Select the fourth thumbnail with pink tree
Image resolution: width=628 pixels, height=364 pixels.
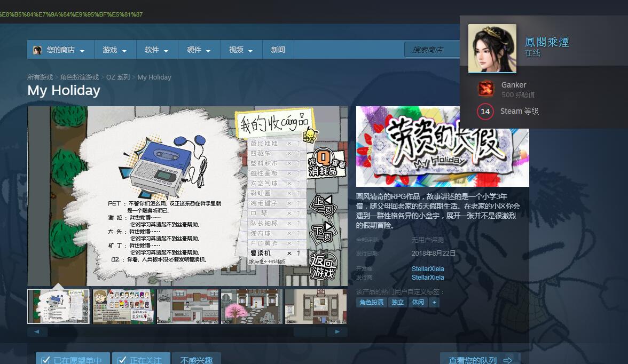[x=252, y=306]
